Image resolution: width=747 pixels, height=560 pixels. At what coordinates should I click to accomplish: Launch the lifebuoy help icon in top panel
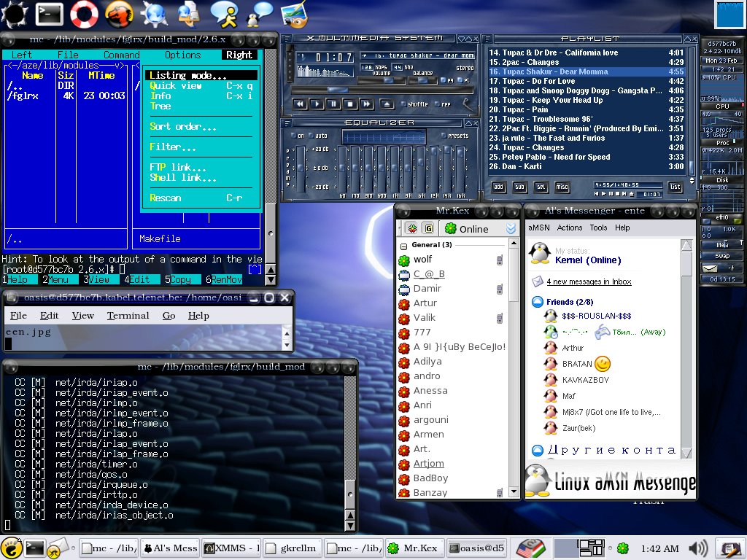84,14
